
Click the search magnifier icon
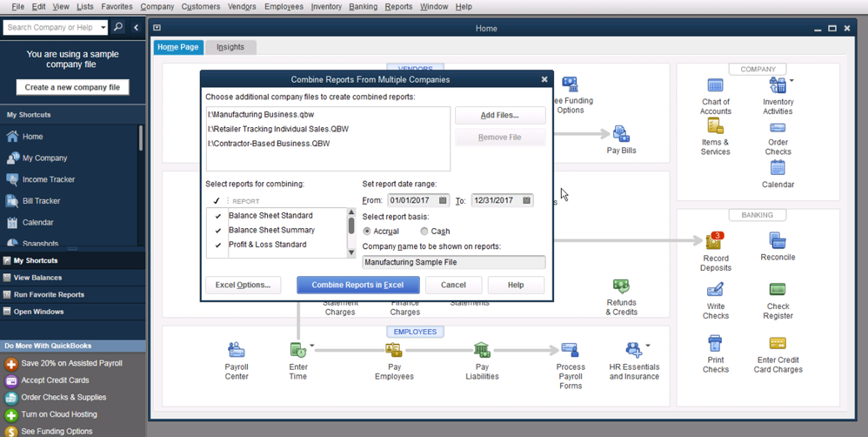118,27
